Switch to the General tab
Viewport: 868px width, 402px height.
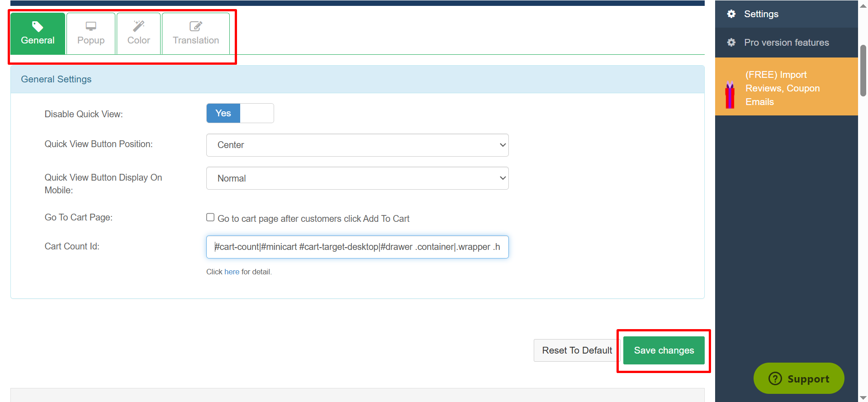(x=38, y=33)
